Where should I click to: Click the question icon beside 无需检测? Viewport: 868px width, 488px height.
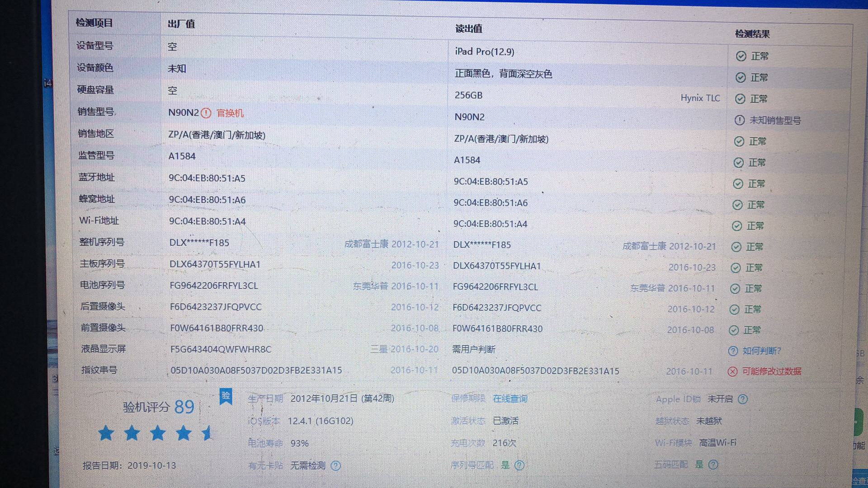[x=336, y=465]
